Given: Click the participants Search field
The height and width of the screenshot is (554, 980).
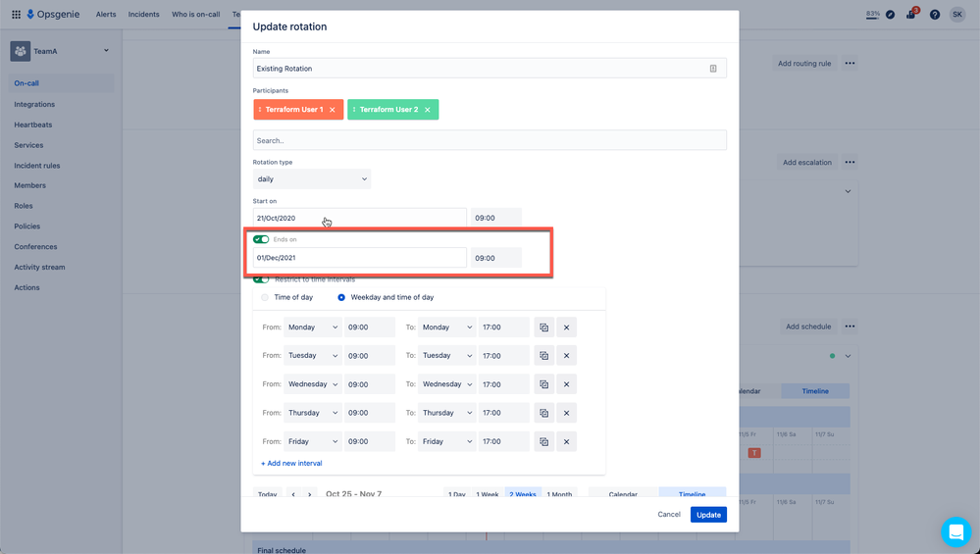Looking at the screenshot, I should [x=490, y=140].
